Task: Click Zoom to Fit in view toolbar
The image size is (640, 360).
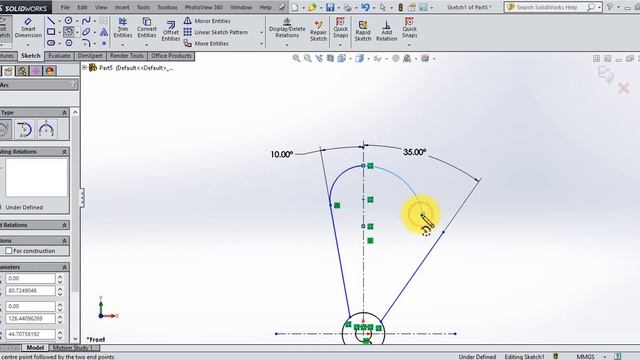Action: pyautogui.click(x=296, y=59)
